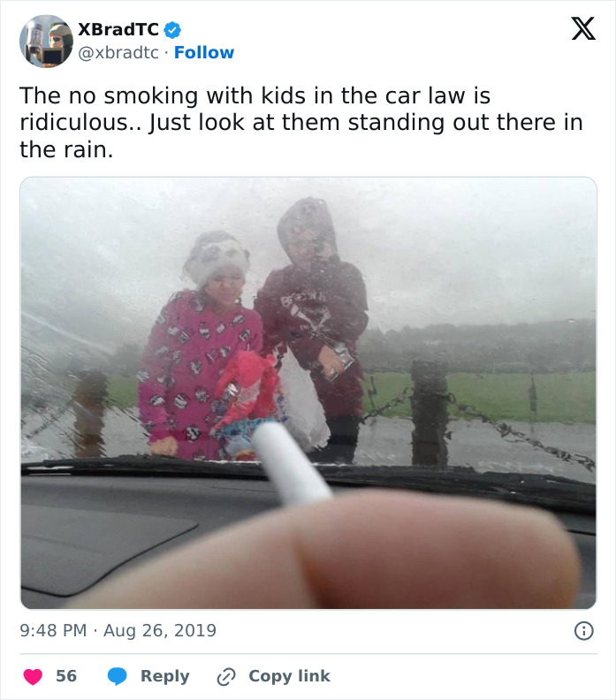This screenshot has width=616, height=700.
Task: Click the blue verified badge next to XBradTC
Action: [171, 30]
